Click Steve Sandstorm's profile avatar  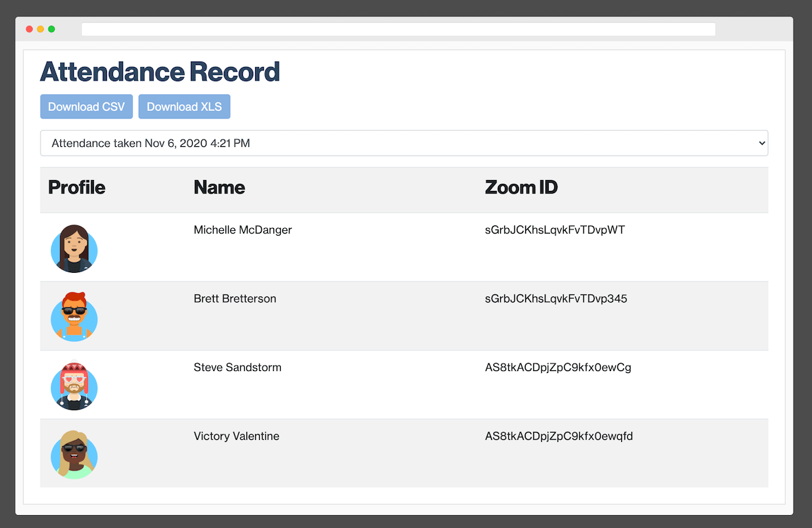click(74, 386)
